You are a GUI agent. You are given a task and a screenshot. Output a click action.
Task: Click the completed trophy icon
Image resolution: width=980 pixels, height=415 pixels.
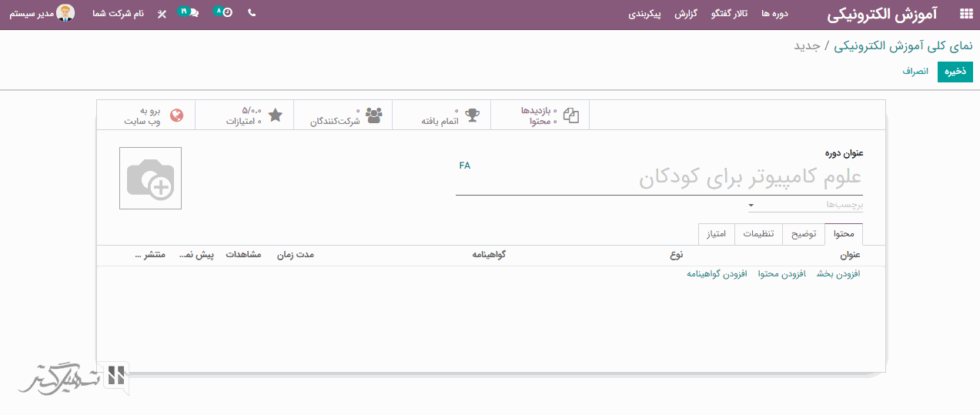472,115
